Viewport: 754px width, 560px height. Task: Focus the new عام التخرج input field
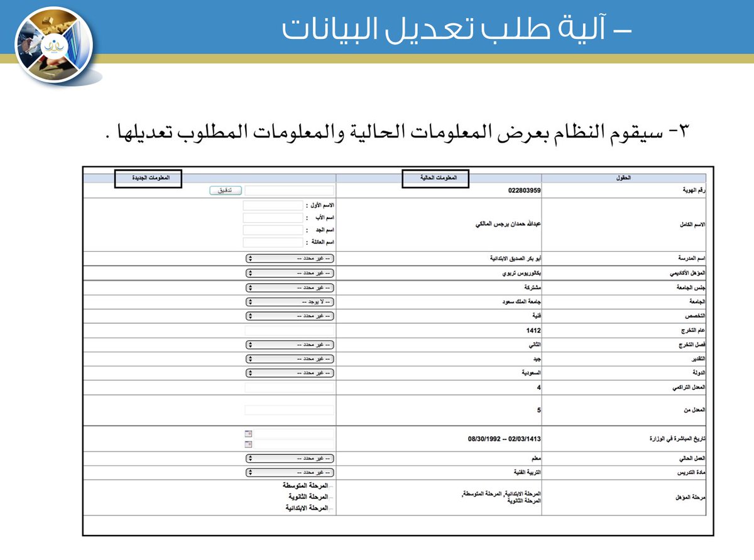click(x=289, y=330)
